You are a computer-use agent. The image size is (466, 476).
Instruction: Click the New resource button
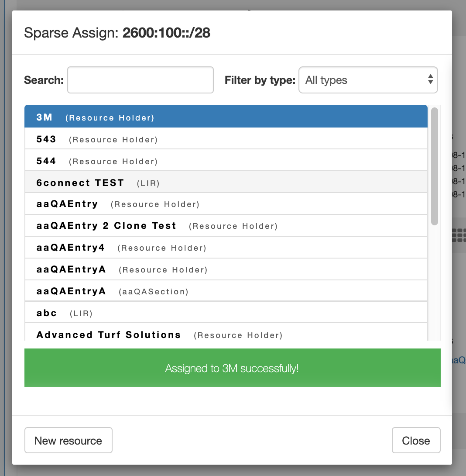coord(69,440)
